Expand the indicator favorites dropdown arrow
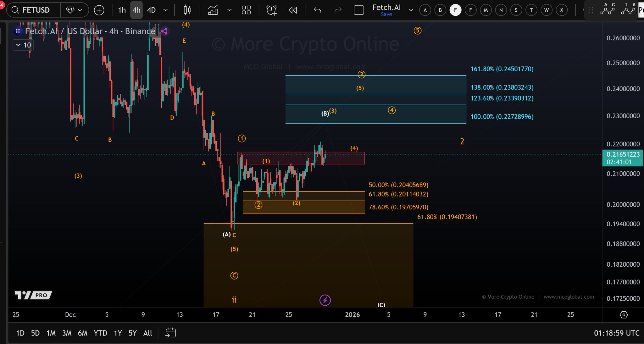 [230, 10]
